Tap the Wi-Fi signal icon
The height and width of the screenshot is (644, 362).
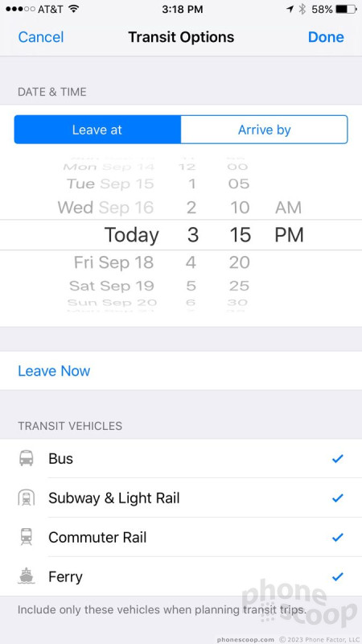(x=74, y=9)
